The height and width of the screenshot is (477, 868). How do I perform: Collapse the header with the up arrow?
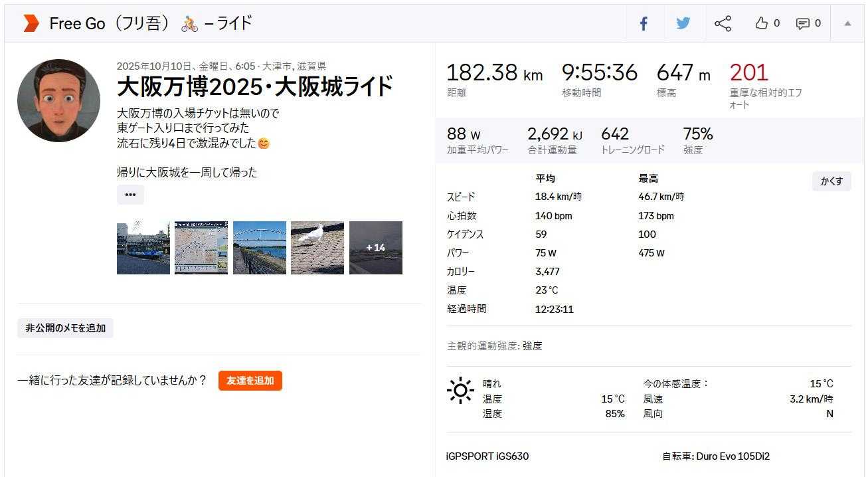(847, 24)
